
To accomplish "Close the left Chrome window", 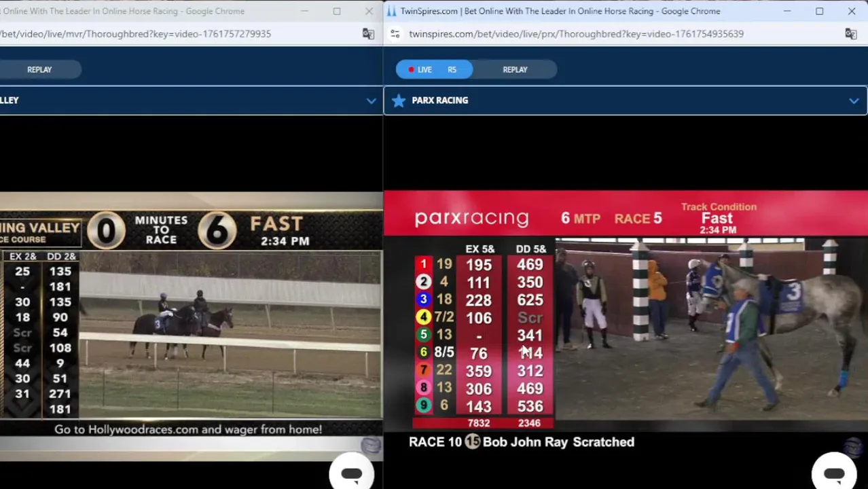I will [x=369, y=11].
